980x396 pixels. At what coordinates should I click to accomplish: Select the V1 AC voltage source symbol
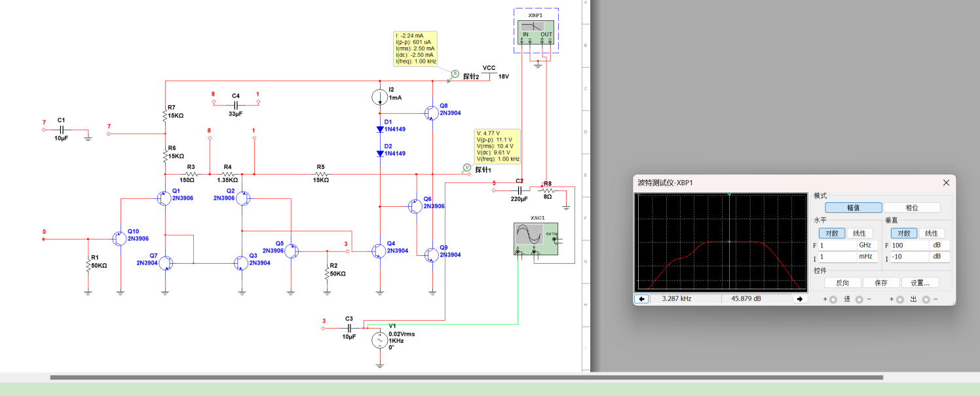pos(379,340)
